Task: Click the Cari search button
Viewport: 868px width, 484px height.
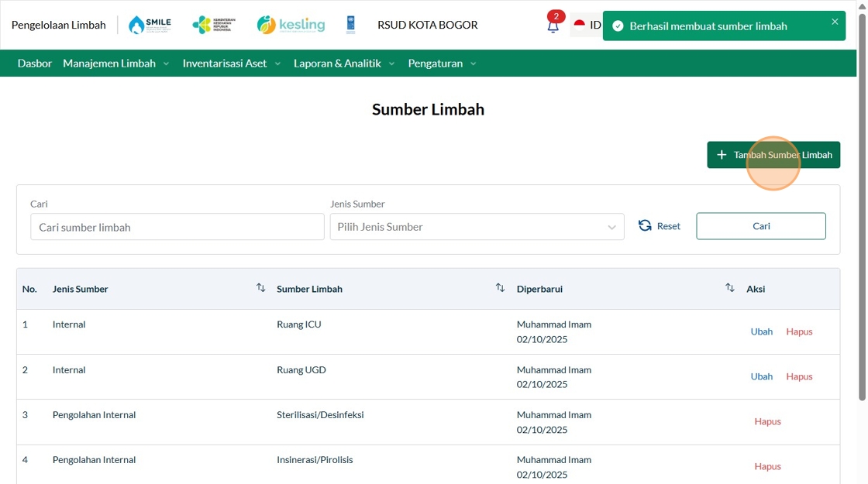Action: coord(760,226)
